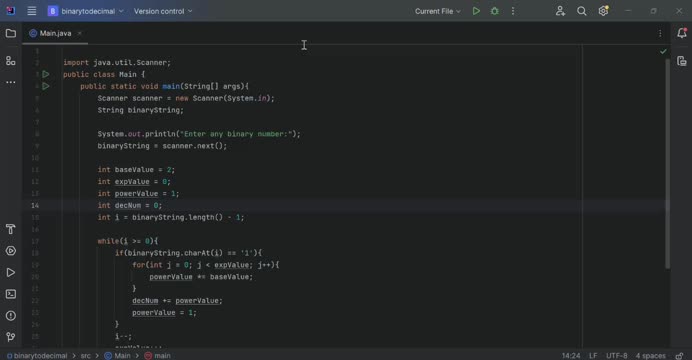Open the Version control dropdown
The image size is (692, 360).
163,11
